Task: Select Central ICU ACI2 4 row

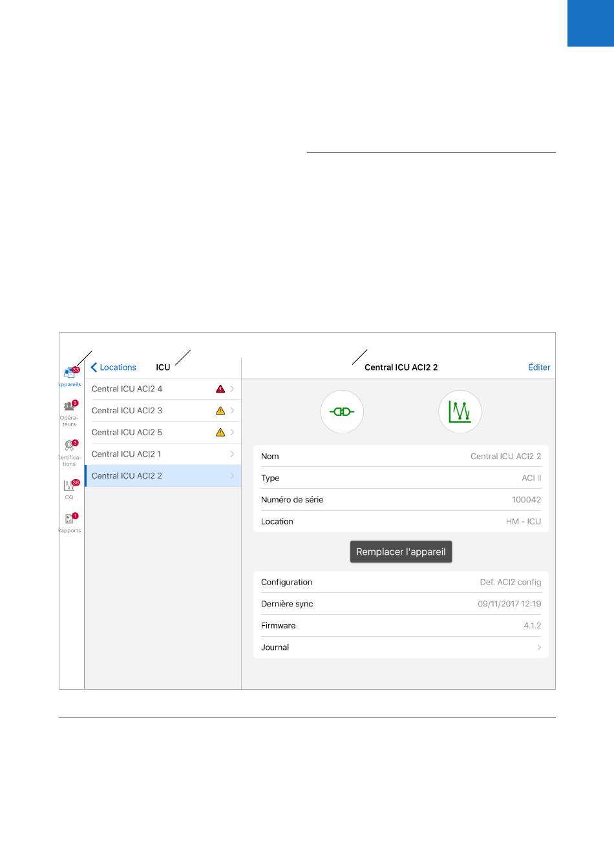Action: pos(163,389)
